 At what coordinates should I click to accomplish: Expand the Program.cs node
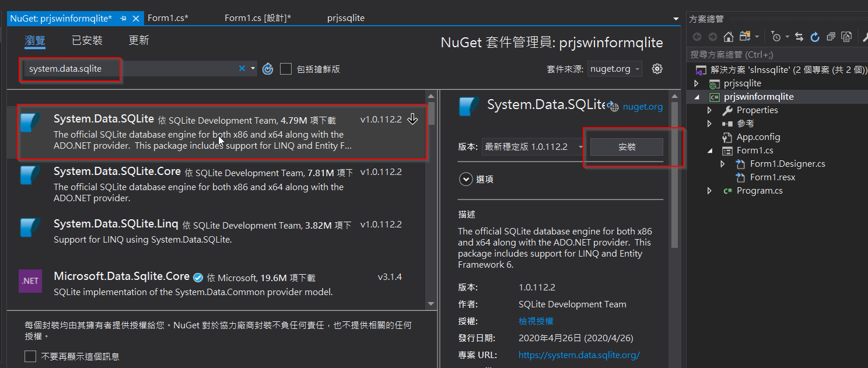(x=709, y=191)
